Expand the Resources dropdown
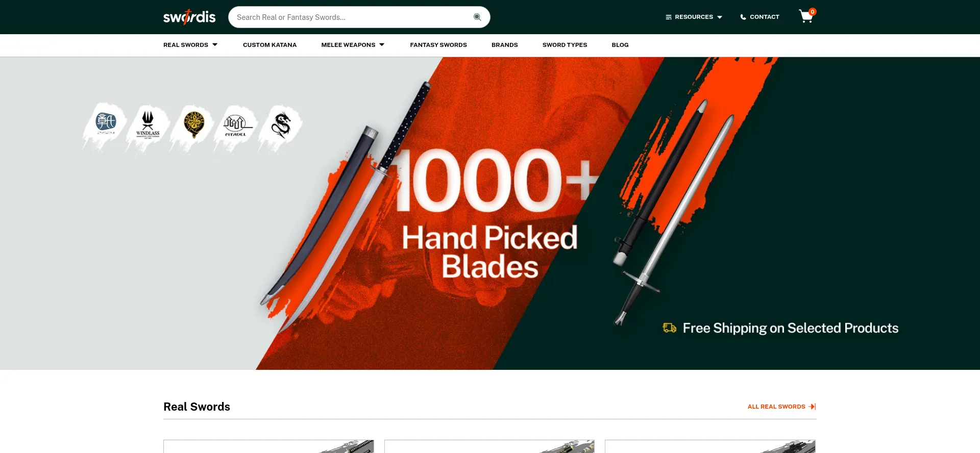This screenshot has height=453, width=980. point(694,17)
